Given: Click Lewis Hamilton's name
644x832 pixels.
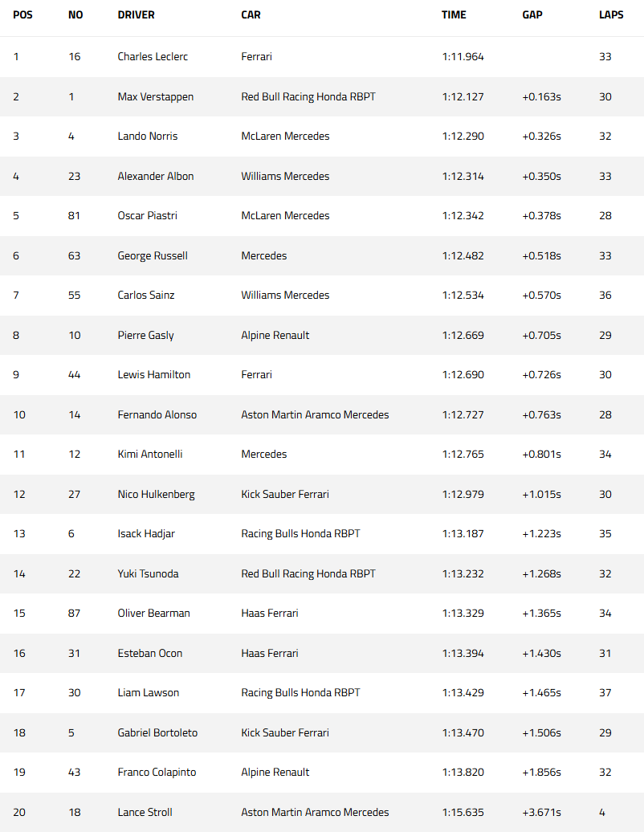Looking at the screenshot, I should [154, 374].
